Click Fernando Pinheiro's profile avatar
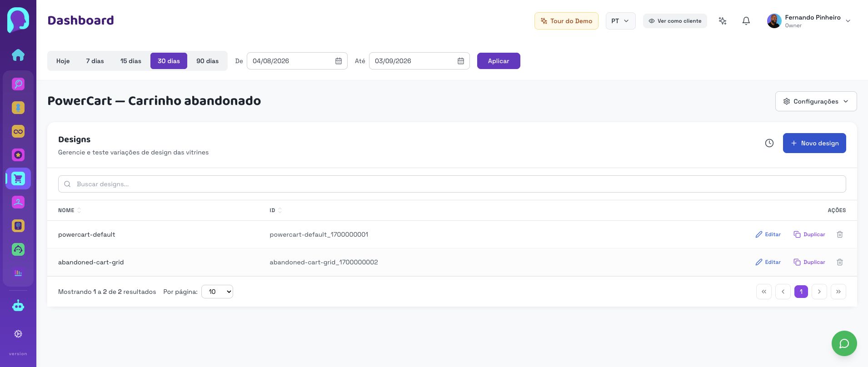This screenshot has width=868, height=367. tap(774, 21)
